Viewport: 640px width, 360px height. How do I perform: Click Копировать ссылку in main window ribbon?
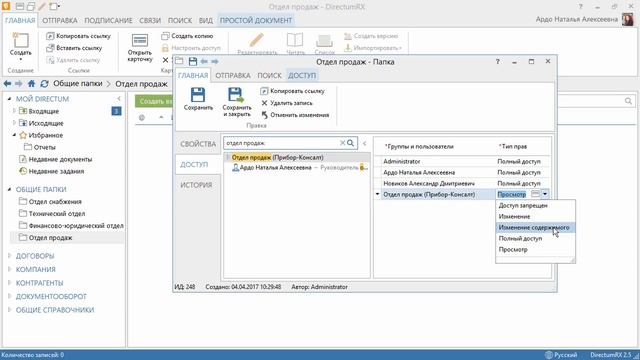[78, 36]
